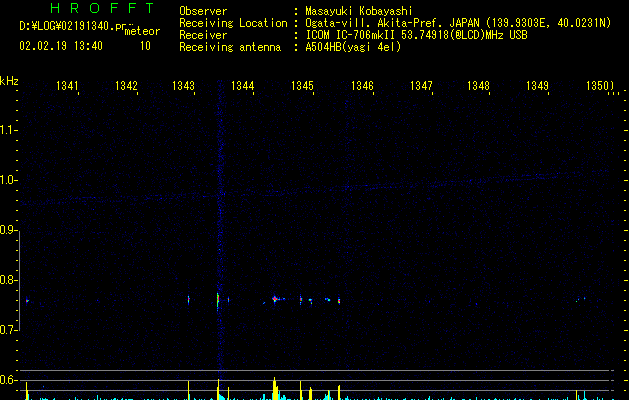The image size is (629, 400).
Task: Click the tall echo streak before 1344
Action: [x=218, y=300]
